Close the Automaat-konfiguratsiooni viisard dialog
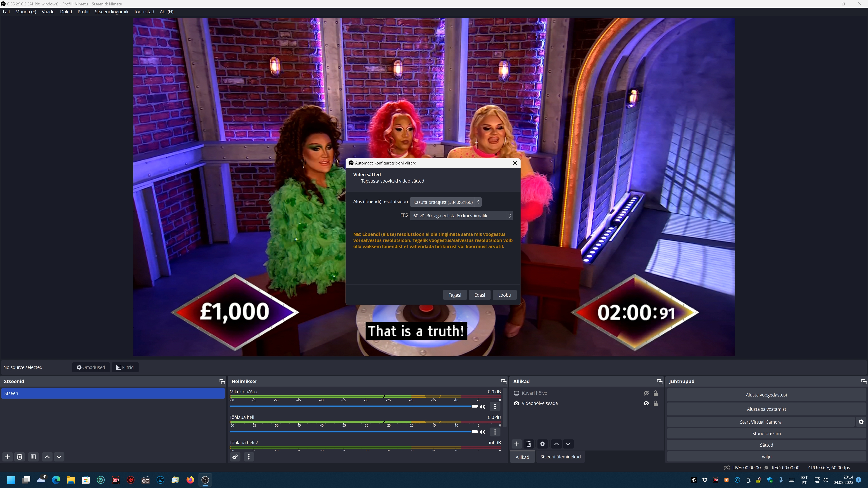The image size is (868, 488). coord(515,163)
